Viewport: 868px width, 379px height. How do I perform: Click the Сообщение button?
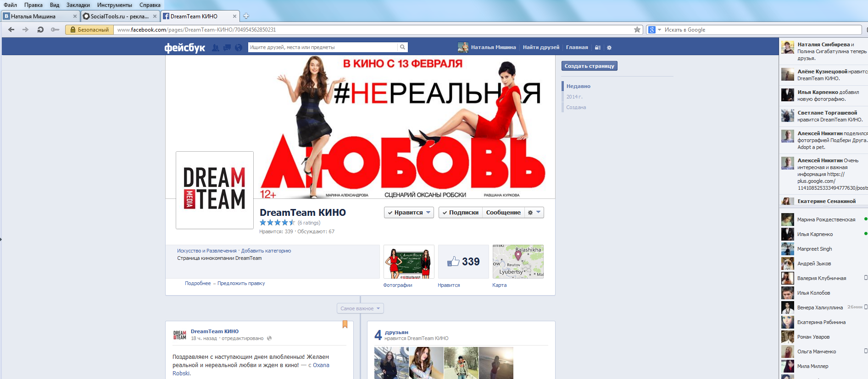point(503,213)
